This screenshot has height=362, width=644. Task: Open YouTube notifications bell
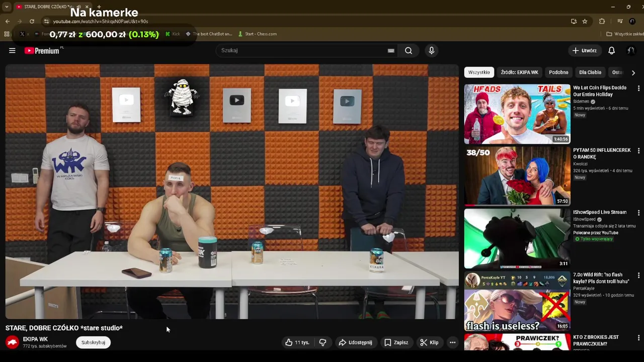[x=611, y=50]
